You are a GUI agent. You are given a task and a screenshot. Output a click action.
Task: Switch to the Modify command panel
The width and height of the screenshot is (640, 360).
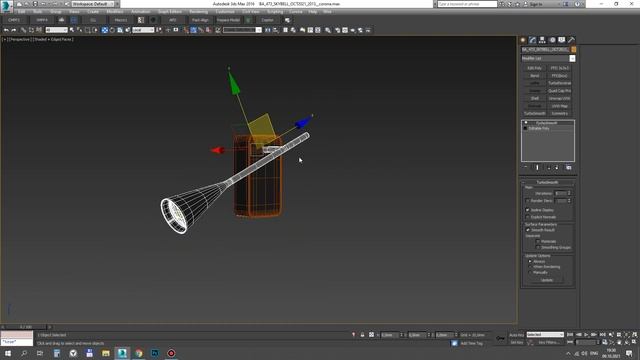click(532, 40)
